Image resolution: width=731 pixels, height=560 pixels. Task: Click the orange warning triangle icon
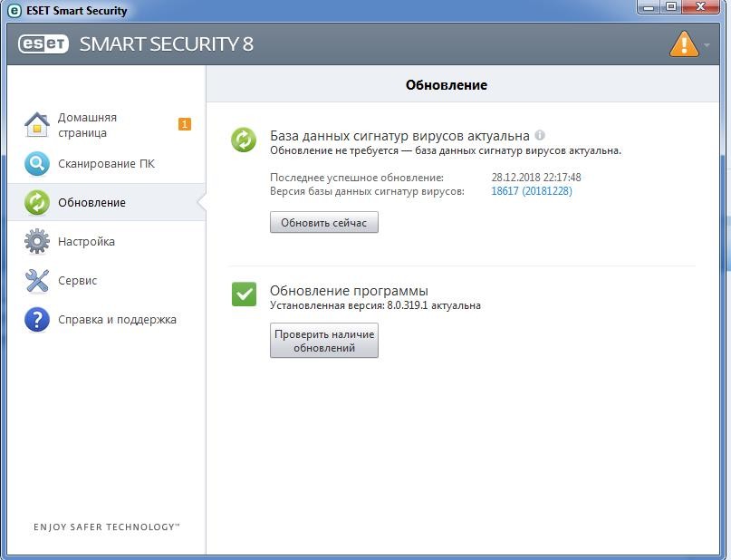pyautogui.click(x=683, y=43)
